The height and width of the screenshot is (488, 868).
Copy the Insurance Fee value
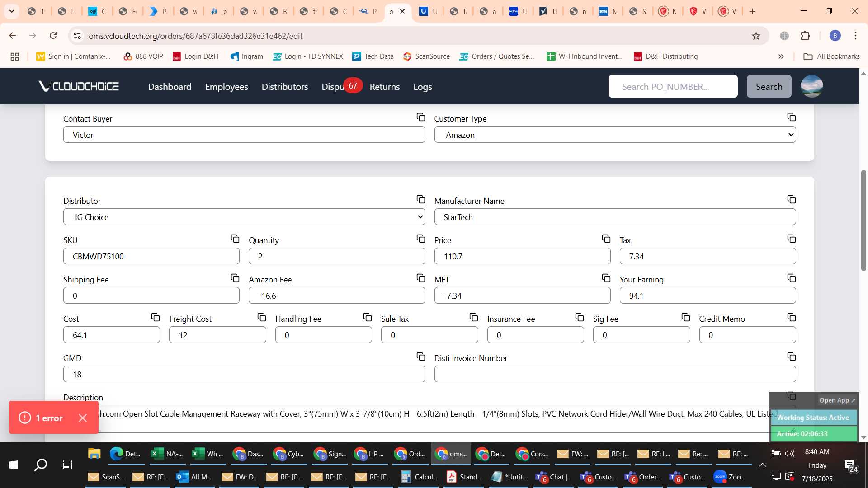[x=580, y=318]
